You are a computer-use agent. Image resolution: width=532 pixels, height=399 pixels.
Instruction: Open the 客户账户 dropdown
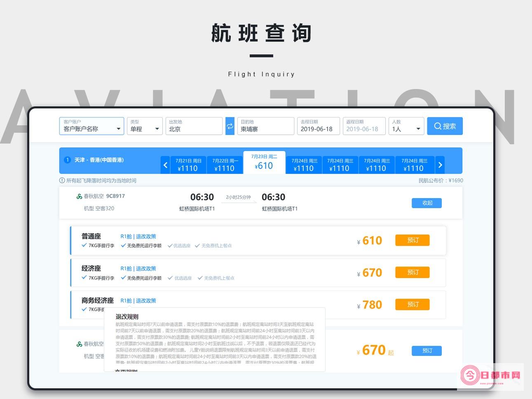coord(91,126)
